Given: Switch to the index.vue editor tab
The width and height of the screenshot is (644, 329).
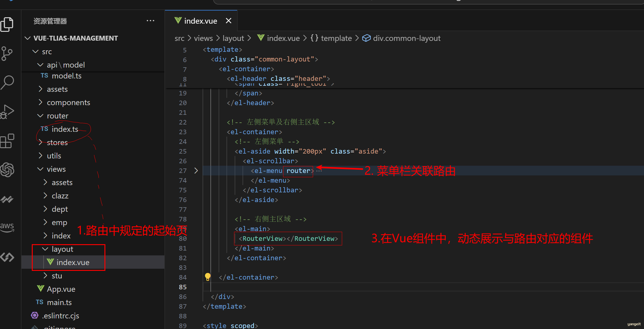Looking at the screenshot, I should click(x=200, y=21).
